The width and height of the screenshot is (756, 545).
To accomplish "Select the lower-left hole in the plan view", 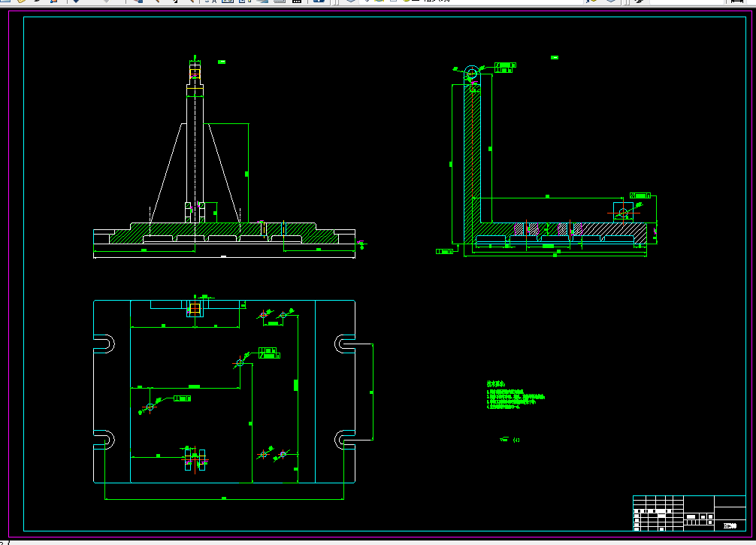I will click(x=150, y=407).
